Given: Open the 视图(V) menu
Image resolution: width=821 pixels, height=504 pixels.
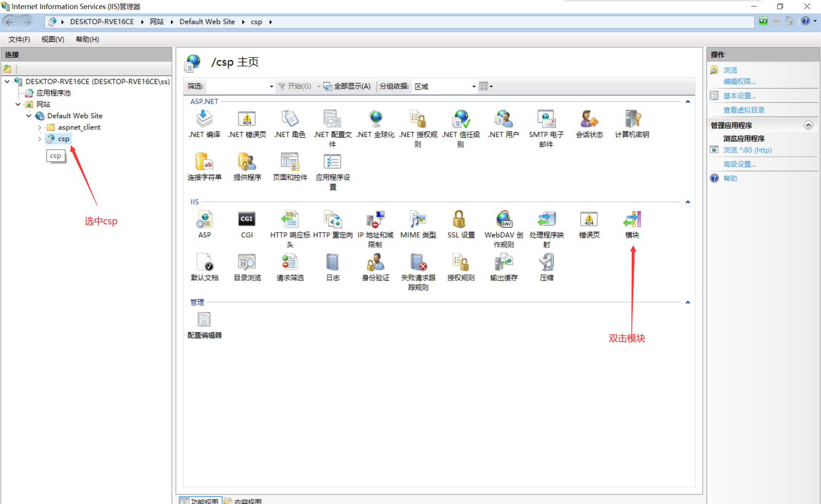Looking at the screenshot, I should (x=52, y=39).
